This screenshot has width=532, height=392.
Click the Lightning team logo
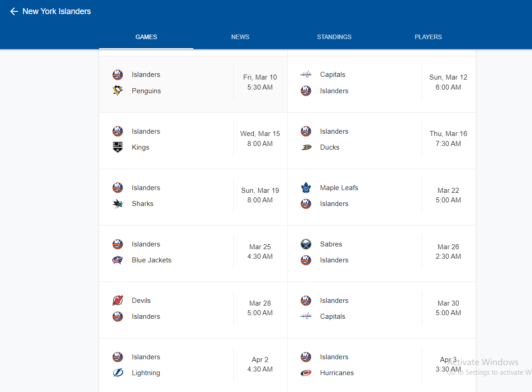coord(118,373)
